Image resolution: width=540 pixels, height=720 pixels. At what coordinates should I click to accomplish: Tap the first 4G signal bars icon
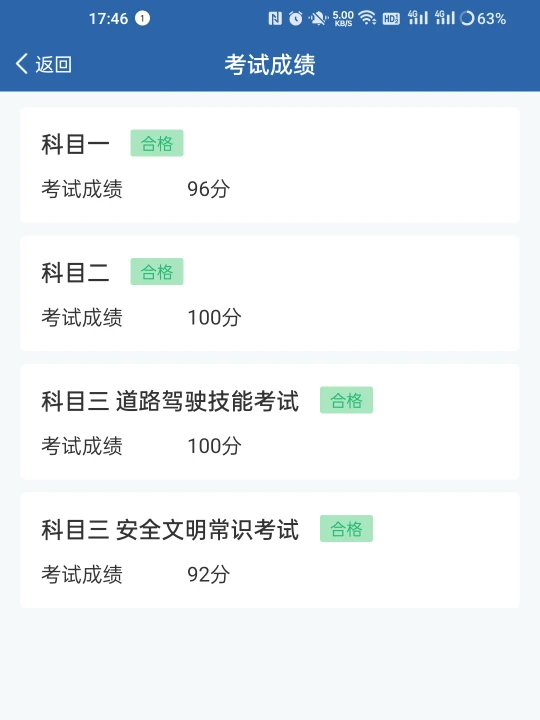pos(418,18)
